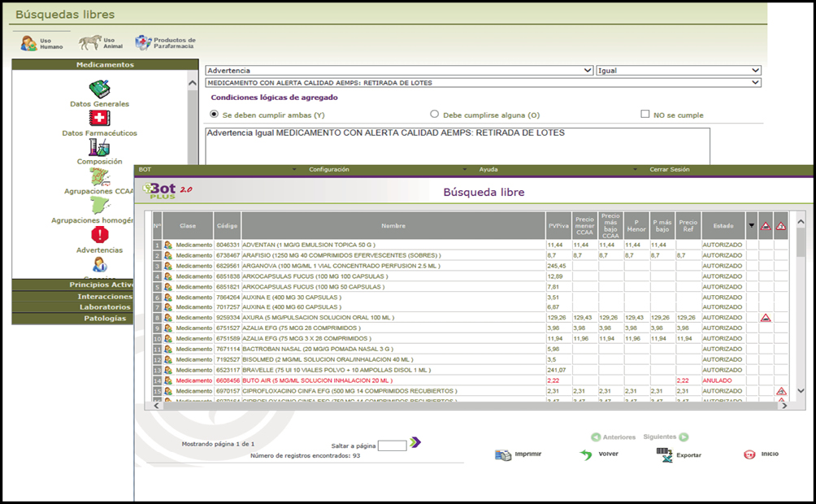Click the Advertencias red alert icon
This screenshot has height=504, width=816.
[99, 236]
